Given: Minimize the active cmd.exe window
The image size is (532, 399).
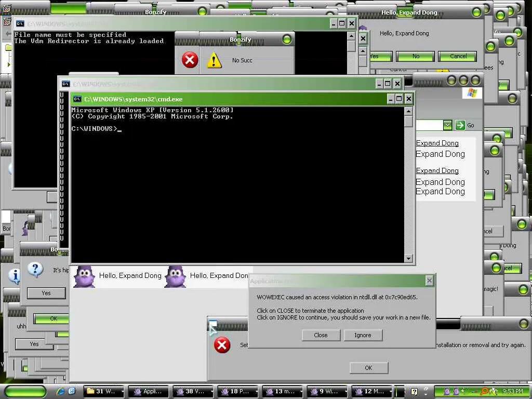Looking at the screenshot, I should [391, 99].
